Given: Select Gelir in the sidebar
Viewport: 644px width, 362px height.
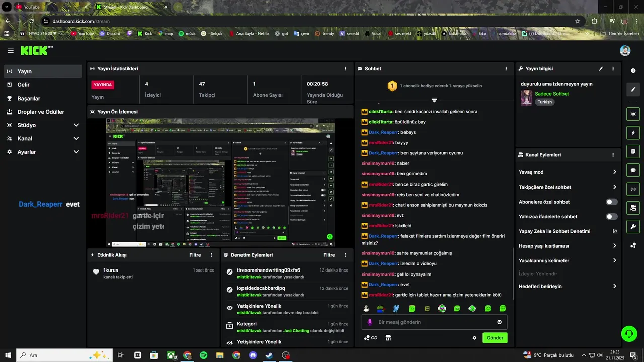Looking at the screenshot, I should coord(43,85).
